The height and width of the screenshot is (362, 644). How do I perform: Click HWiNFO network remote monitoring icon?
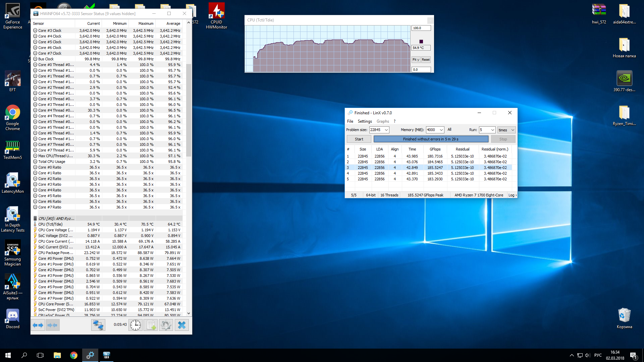pyautogui.click(x=98, y=325)
